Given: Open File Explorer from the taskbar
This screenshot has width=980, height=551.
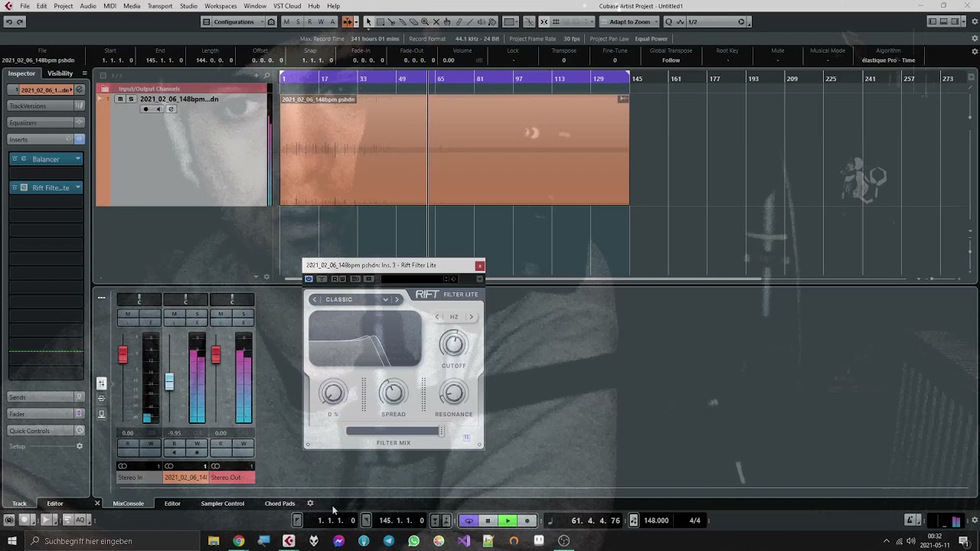Looking at the screenshot, I should 214,541.
